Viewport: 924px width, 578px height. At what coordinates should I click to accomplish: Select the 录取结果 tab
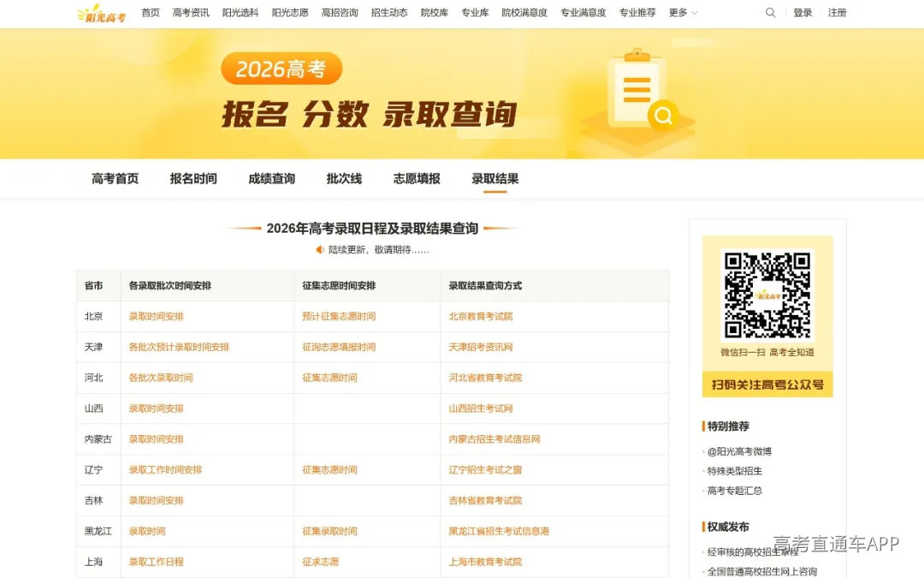495,178
